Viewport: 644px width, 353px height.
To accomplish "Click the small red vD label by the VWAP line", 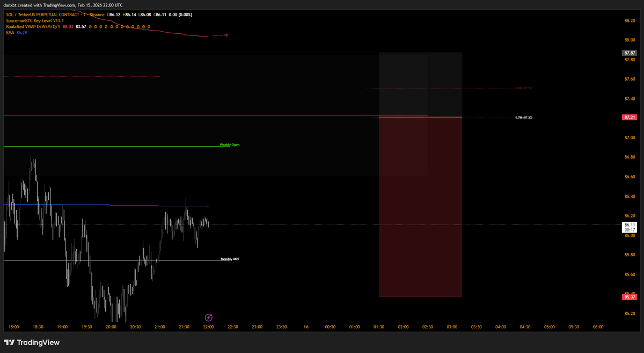I will [226, 35].
